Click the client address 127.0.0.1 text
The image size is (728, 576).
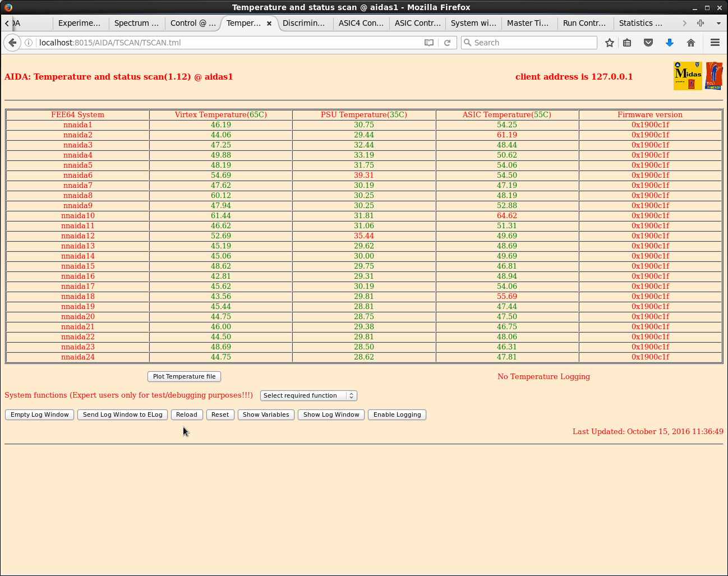coord(574,77)
